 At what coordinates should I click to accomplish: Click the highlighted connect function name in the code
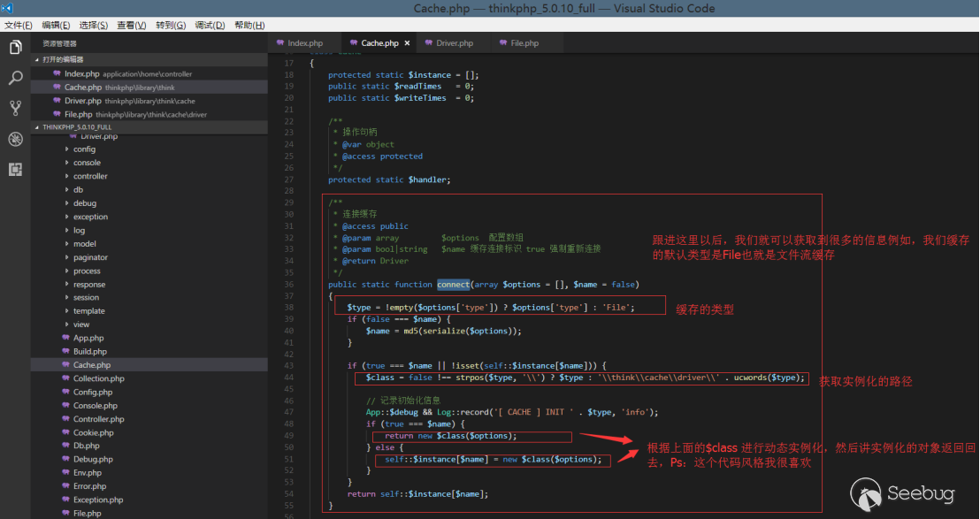[x=453, y=284]
